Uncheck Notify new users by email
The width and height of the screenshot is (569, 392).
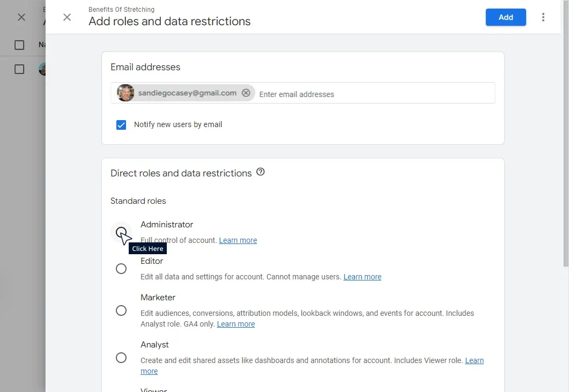tap(121, 124)
